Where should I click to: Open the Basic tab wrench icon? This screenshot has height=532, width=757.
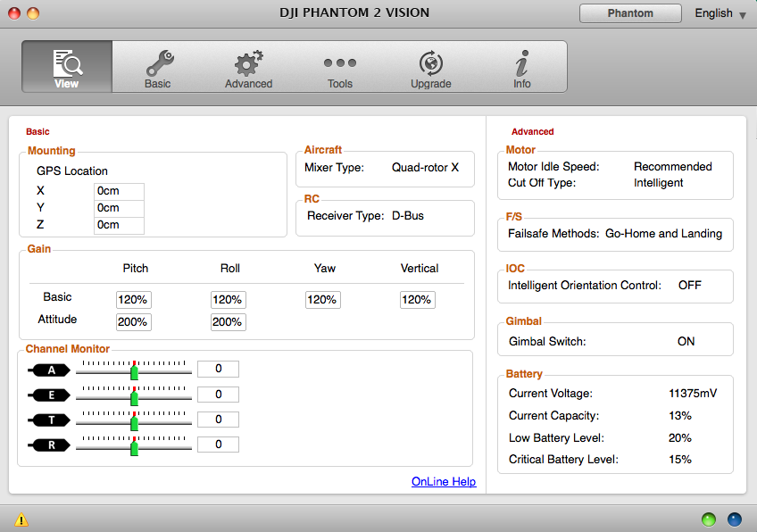point(159,63)
